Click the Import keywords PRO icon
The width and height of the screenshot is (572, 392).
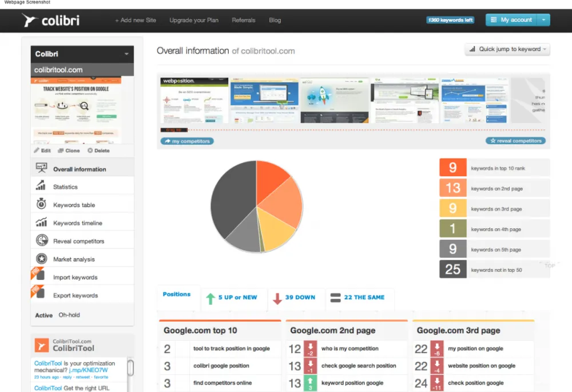(x=38, y=274)
